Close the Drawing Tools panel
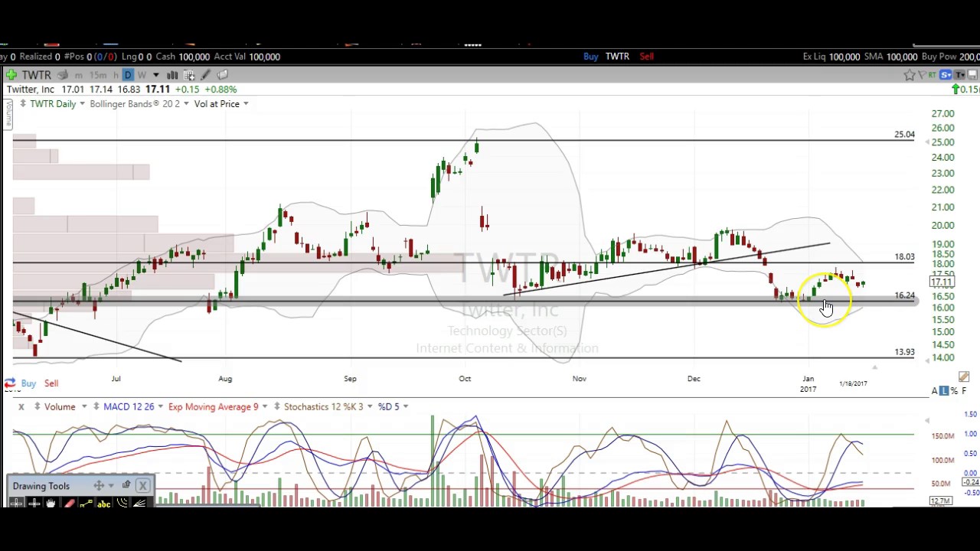Screen dimensions: 980x551 click(142, 485)
